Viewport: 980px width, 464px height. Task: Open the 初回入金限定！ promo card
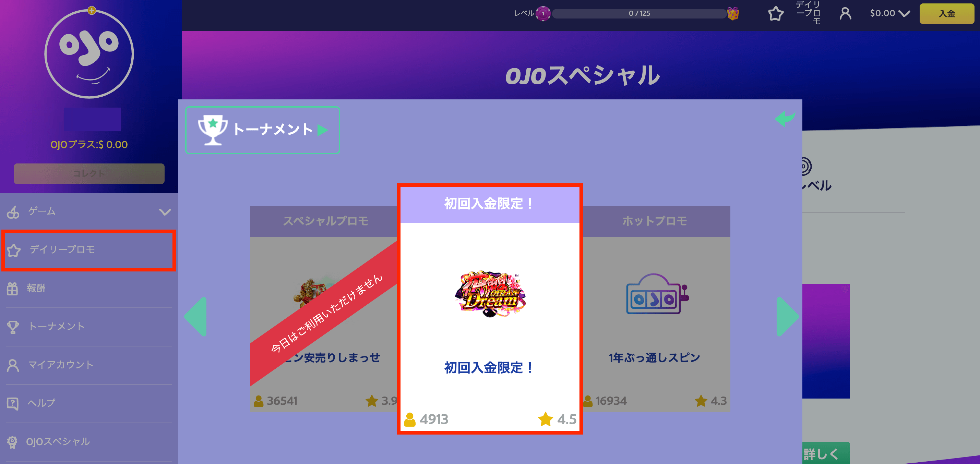pos(490,309)
